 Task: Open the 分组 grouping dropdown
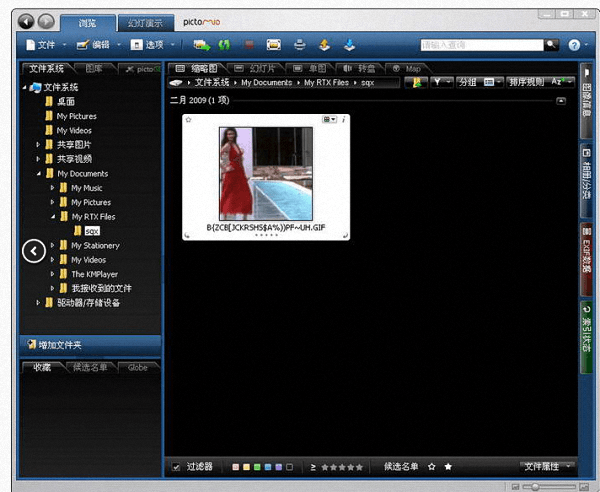tap(479, 82)
